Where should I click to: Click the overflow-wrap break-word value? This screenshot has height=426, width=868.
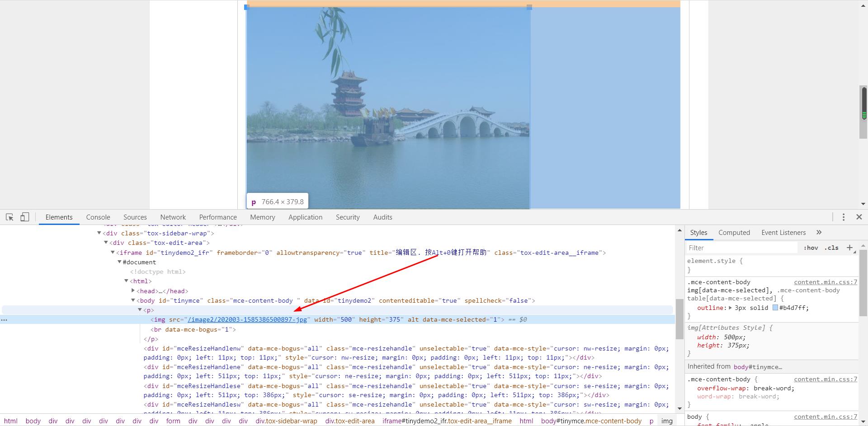coord(774,389)
